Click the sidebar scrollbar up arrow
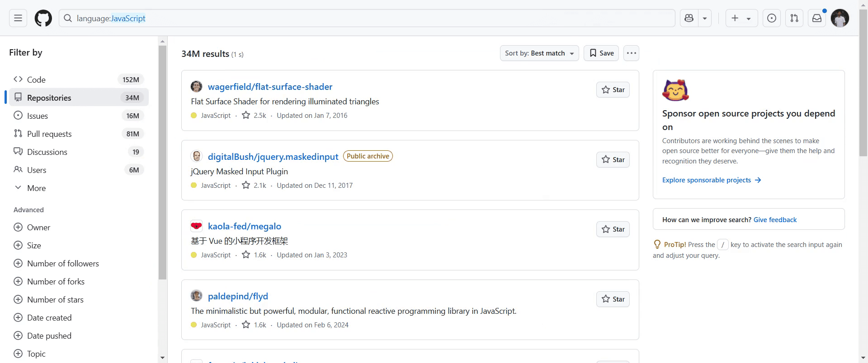This screenshot has width=868, height=363. [x=162, y=42]
